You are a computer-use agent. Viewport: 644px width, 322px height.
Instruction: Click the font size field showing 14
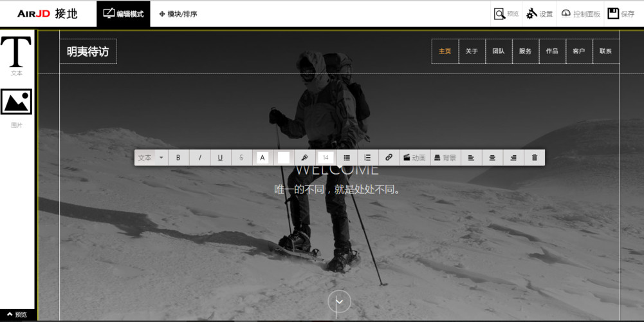[x=326, y=158]
